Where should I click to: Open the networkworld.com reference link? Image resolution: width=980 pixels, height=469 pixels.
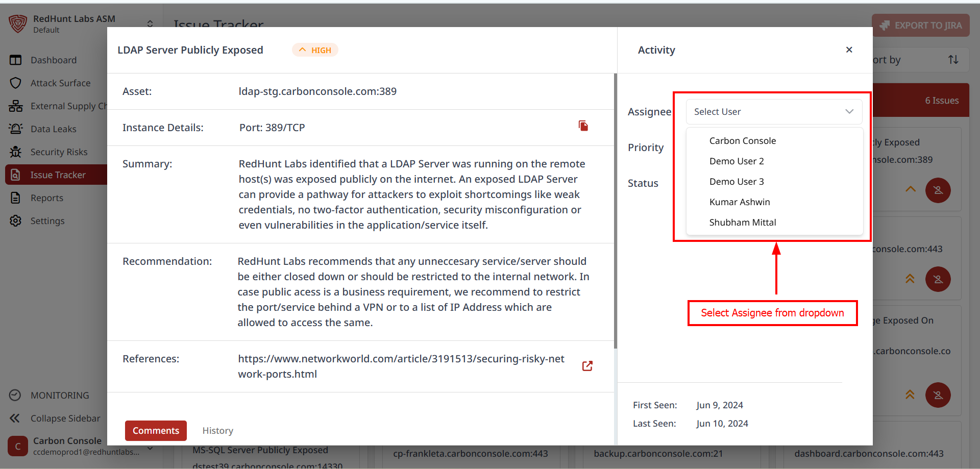tap(401, 366)
